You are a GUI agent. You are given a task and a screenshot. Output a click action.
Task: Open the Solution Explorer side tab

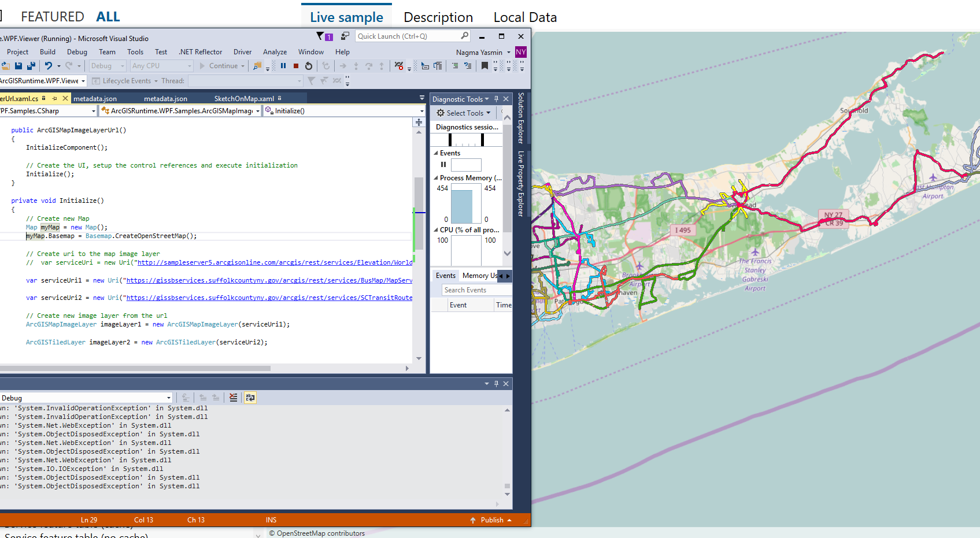521,118
